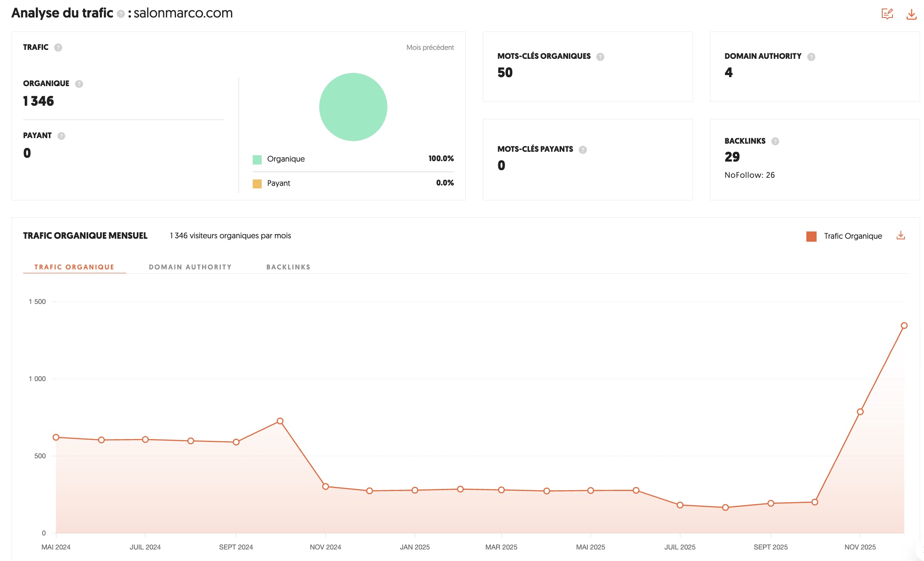Click the backlinks count 29
Image resolution: width=924 pixels, height=561 pixels.
(732, 157)
